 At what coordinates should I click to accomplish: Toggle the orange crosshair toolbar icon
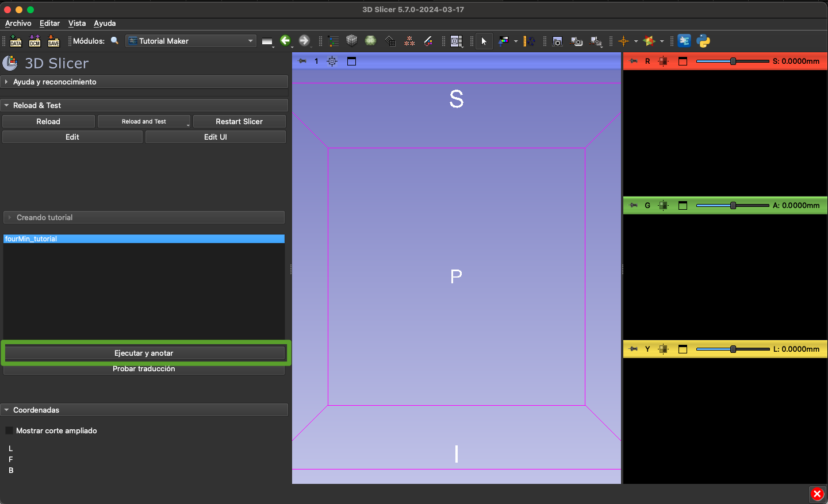(x=624, y=41)
